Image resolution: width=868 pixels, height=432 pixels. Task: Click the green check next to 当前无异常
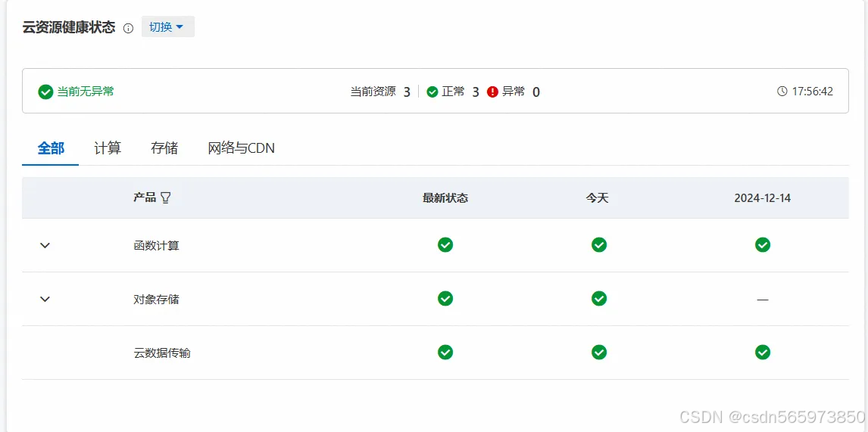click(x=45, y=92)
